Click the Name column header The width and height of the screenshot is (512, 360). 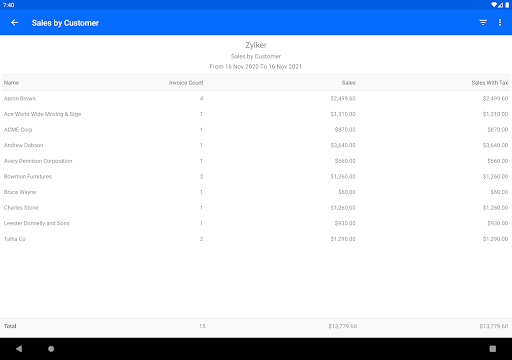tap(11, 83)
